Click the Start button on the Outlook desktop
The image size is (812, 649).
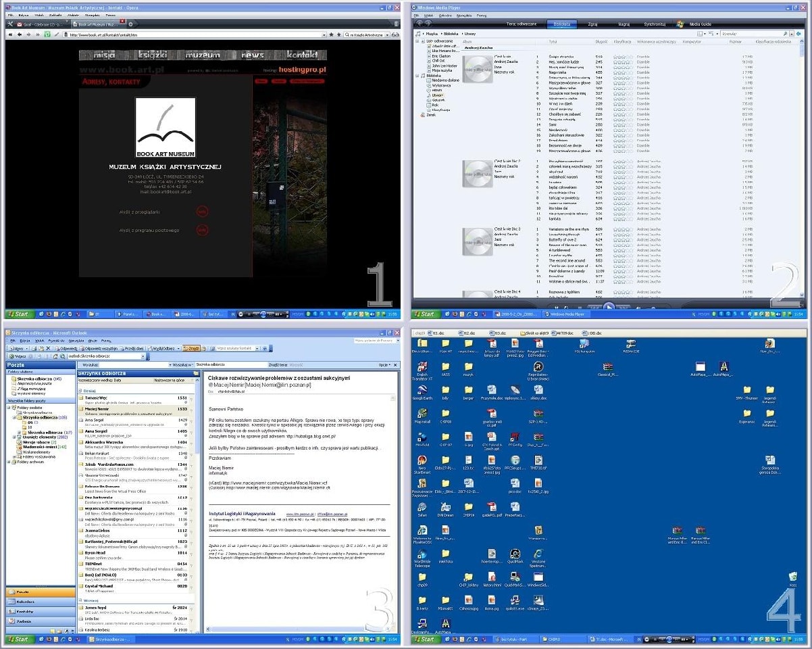[18, 639]
